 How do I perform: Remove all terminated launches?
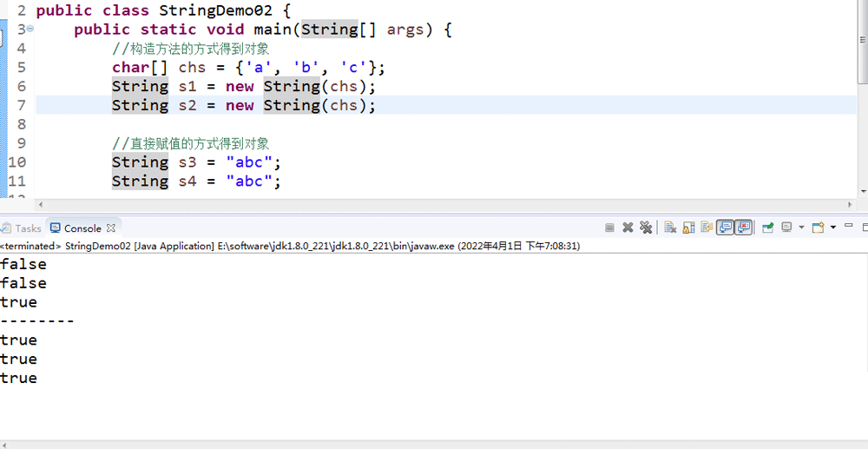(646, 227)
